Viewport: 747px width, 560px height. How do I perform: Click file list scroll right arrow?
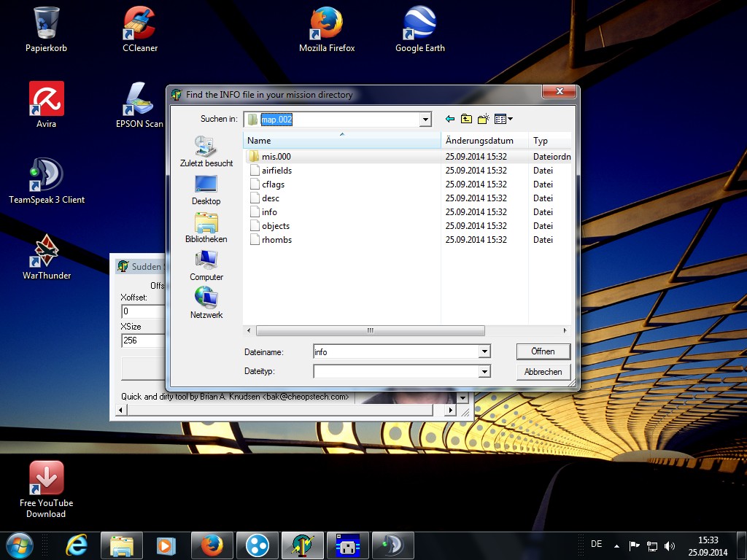tap(565, 330)
